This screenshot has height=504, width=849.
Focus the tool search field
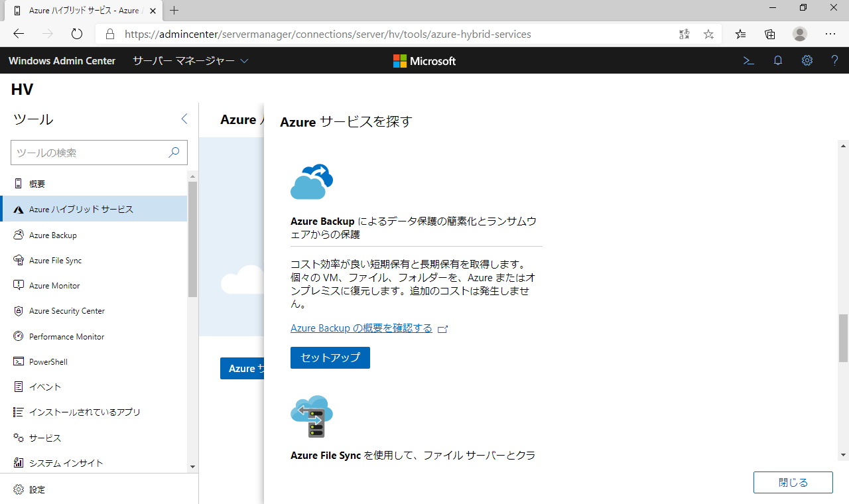[x=99, y=153]
